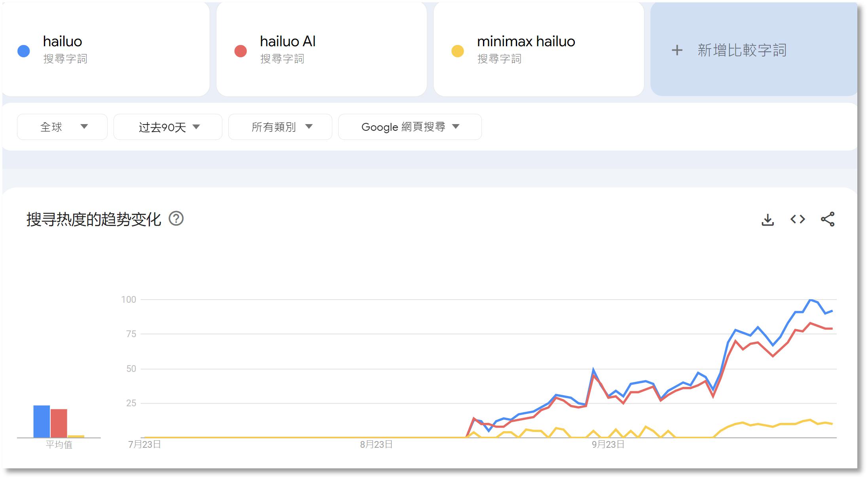Expand the 全球 region dropdown

(x=62, y=127)
